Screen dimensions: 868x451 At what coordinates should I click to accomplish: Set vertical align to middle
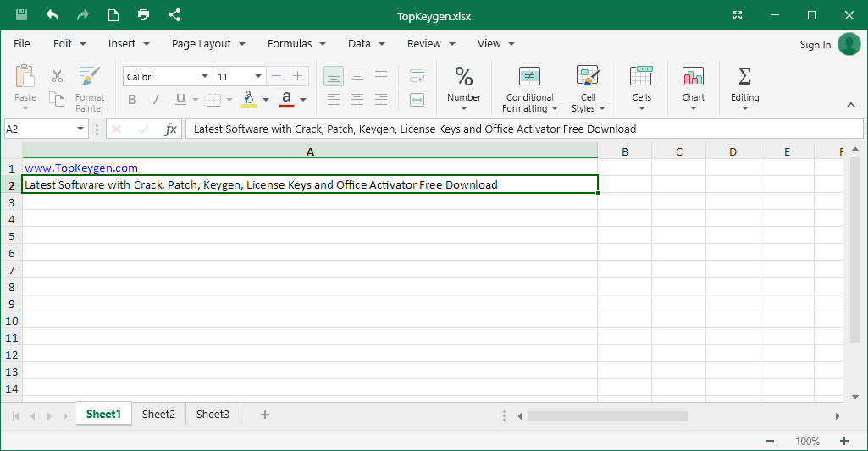(357, 76)
